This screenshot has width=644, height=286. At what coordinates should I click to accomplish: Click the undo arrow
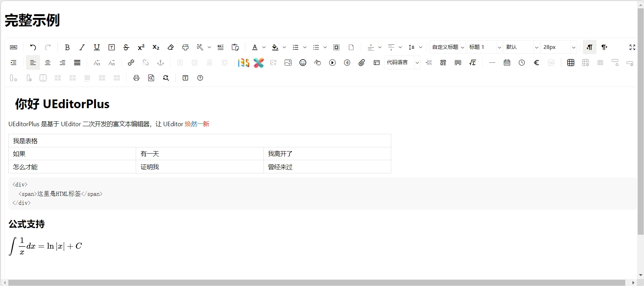pyautogui.click(x=33, y=47)
